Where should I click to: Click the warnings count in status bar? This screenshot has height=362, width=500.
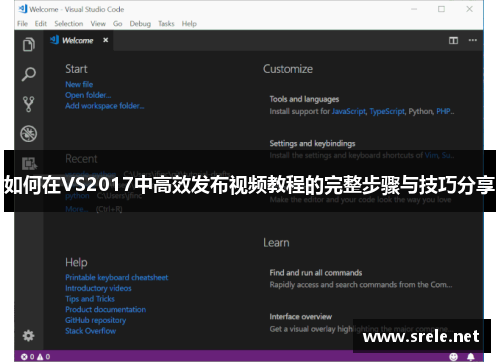tap(44, 357)
